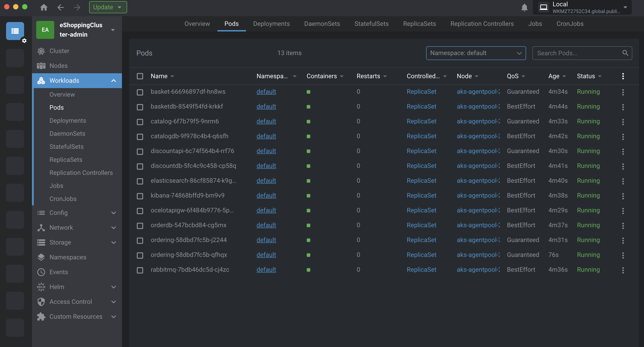The image size is (644, 347).
Task: Open the catalog list icon in hotbar
Action: pyautogui.click(x=15, y=31)
